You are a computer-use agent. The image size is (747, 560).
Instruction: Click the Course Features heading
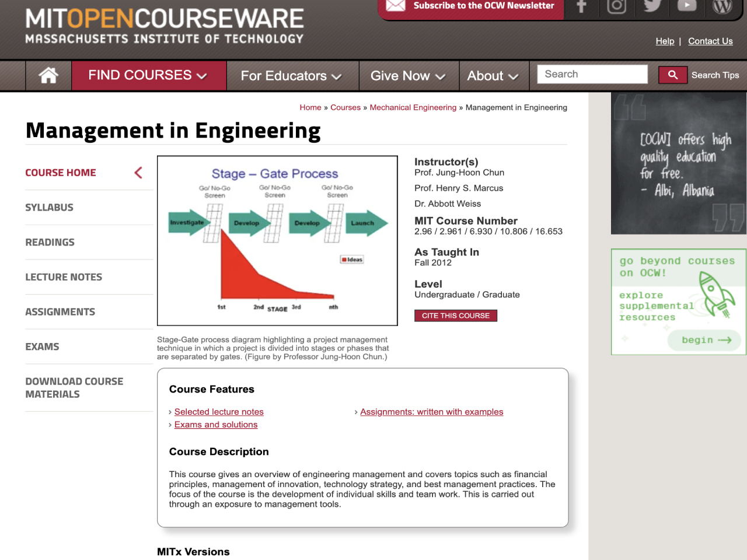pos(212,390)
